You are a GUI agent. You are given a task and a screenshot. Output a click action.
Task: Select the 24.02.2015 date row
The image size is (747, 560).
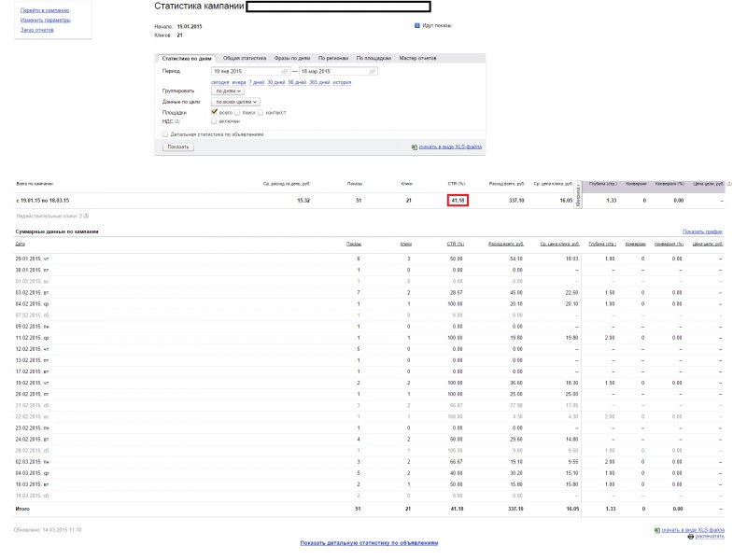coord(369,440)
